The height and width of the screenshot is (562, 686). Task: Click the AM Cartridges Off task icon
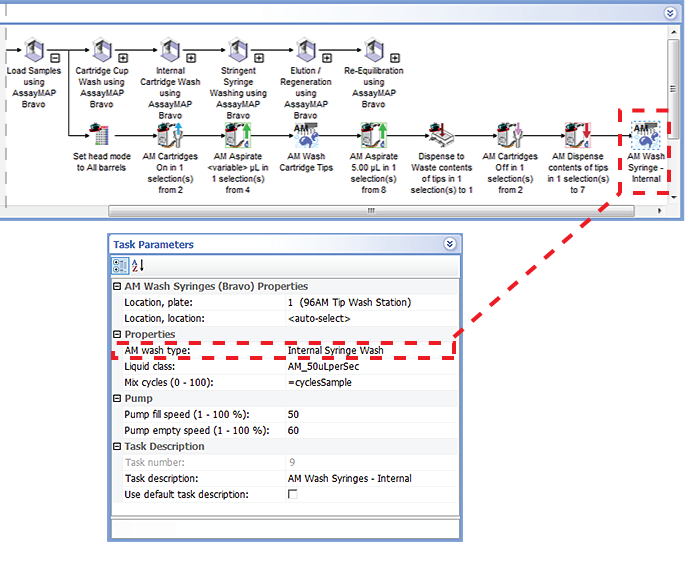(x=510, y=135)
